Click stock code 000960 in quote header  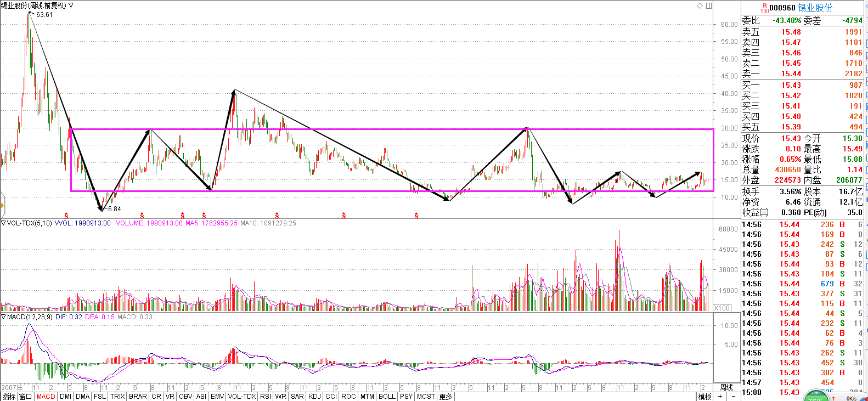(x=782, y=8)
